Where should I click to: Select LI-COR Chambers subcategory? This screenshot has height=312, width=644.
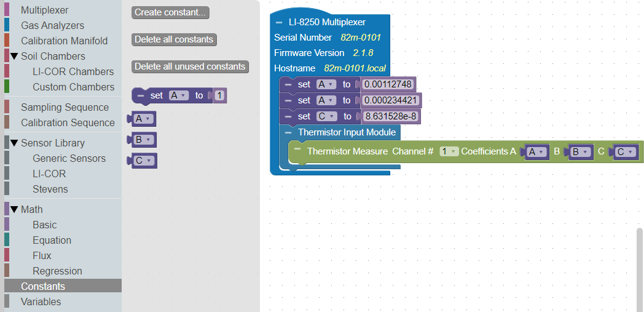(x=73, y=71)
